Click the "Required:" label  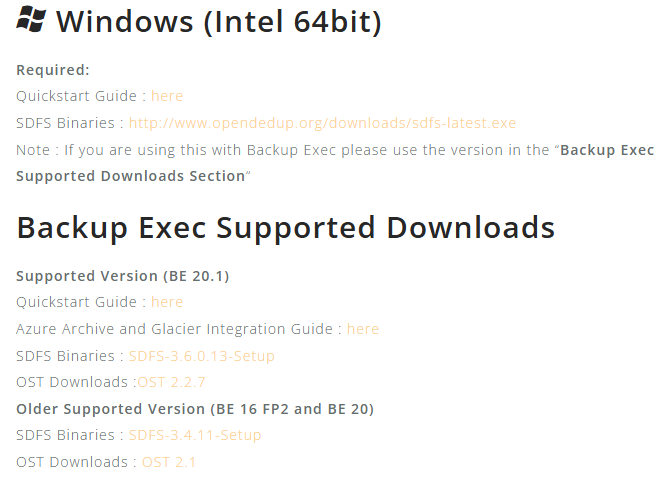(x=53, y=70)
